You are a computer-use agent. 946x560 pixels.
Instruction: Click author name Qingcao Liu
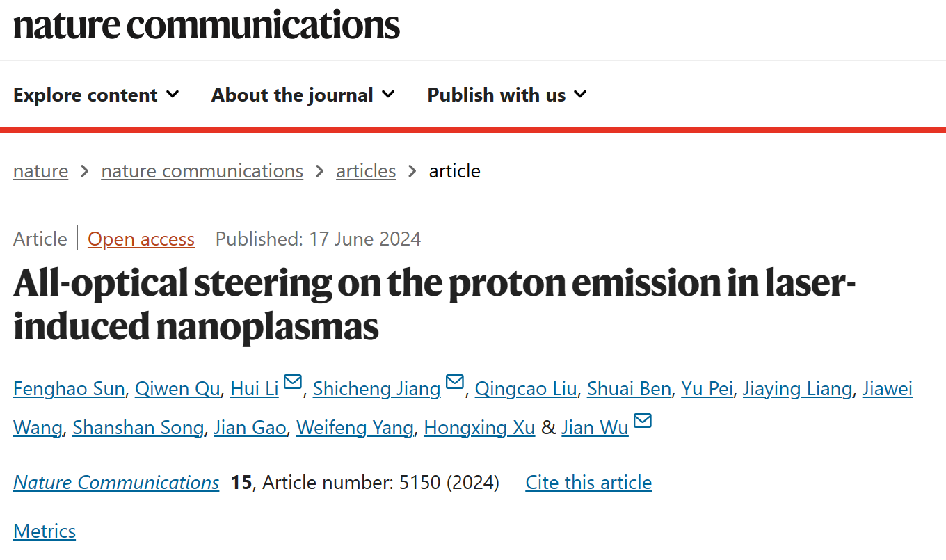click(526, 389)
